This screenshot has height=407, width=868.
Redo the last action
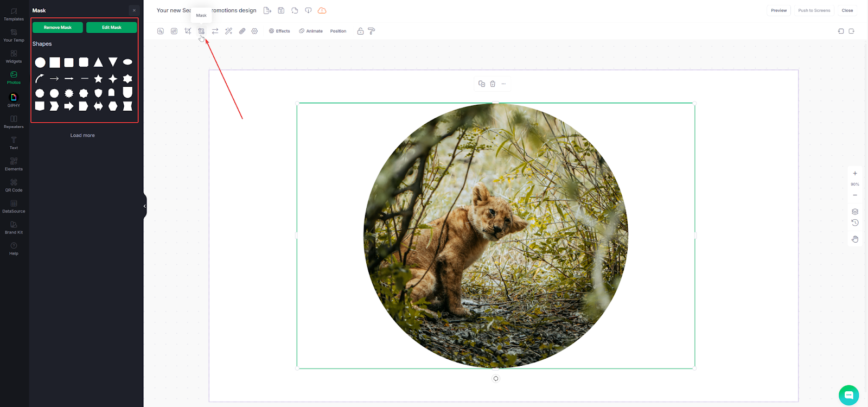pos(852,31)
